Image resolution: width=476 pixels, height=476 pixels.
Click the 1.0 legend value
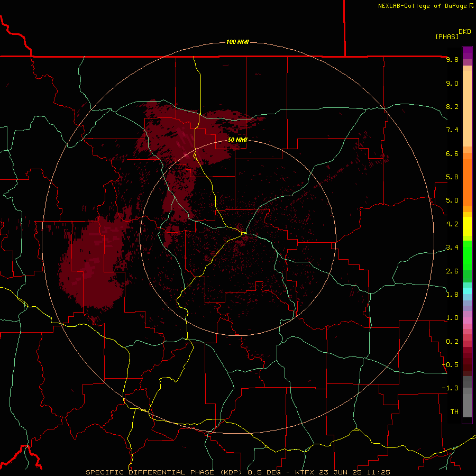(x=452, y=318)
